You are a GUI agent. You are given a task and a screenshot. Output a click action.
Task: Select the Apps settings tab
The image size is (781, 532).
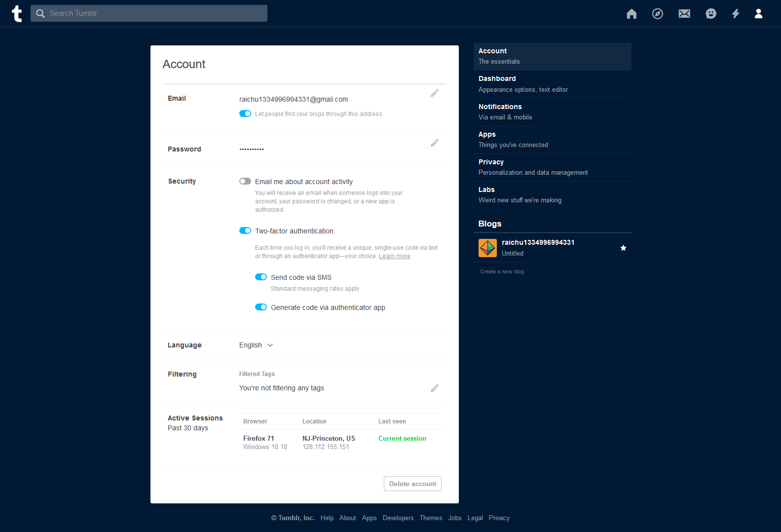click(553, 140)
